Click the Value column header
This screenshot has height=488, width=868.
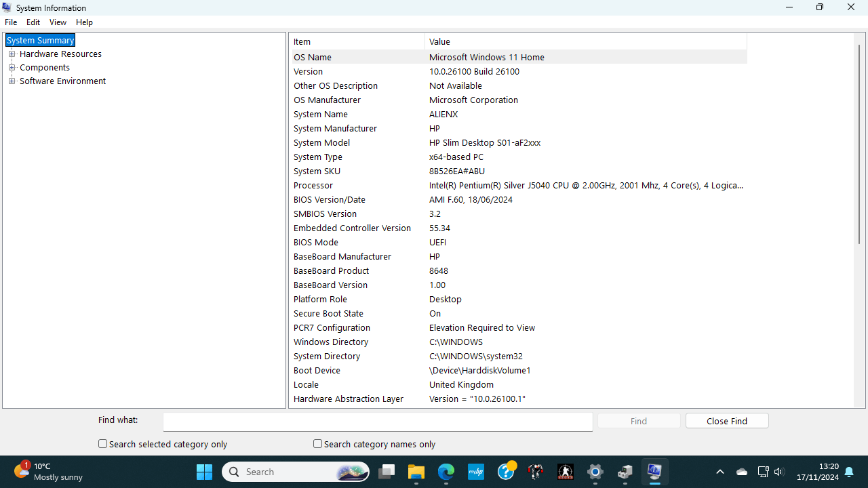[586, 41]
